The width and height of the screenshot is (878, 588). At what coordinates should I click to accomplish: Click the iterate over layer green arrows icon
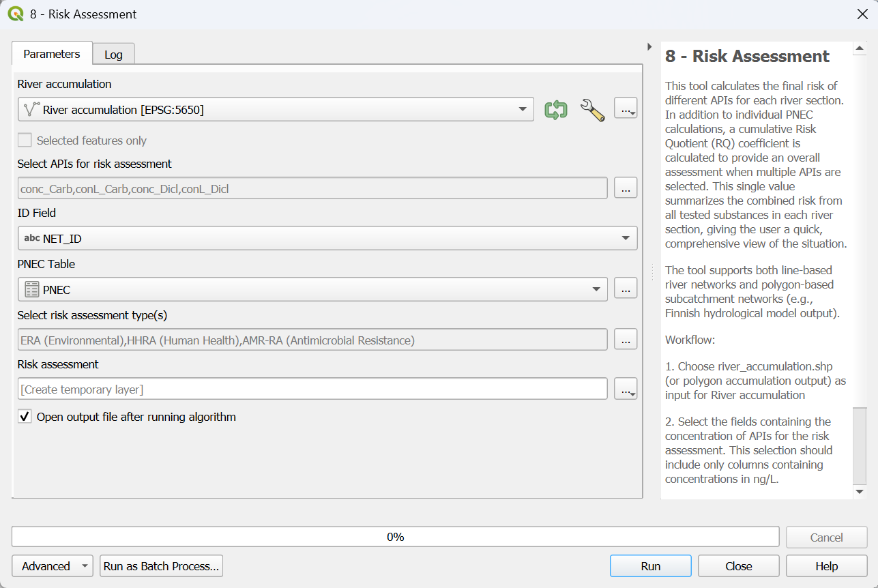pos(556,110)
